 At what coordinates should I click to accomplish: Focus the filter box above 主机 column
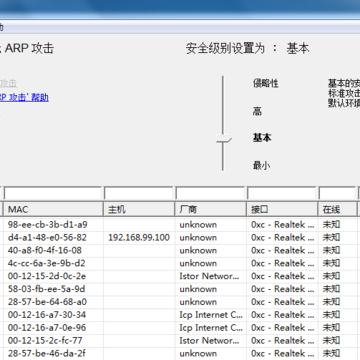pos(139,193)
